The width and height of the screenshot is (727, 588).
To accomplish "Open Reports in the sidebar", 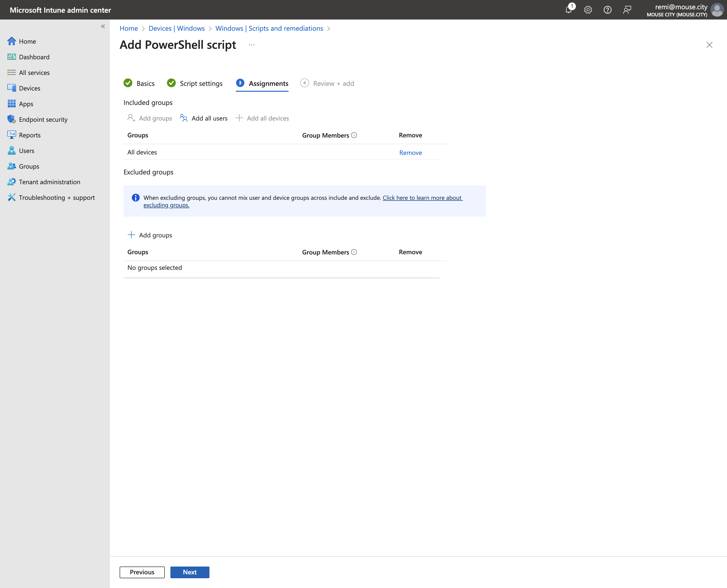I will coord(24,135).
